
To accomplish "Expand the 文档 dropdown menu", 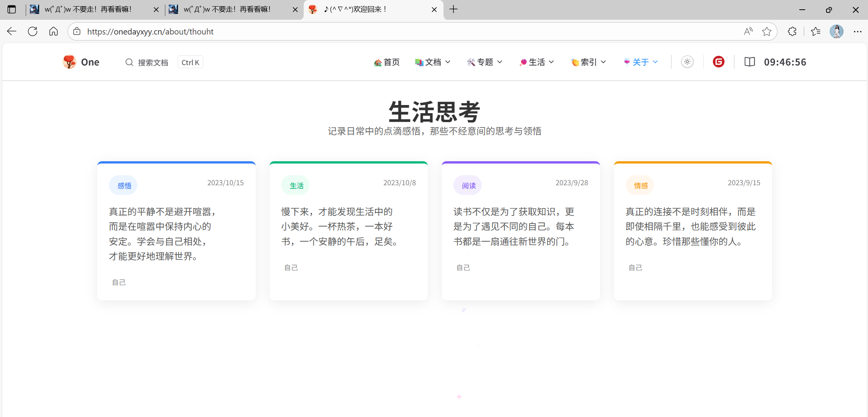I will tap(433, 62).
